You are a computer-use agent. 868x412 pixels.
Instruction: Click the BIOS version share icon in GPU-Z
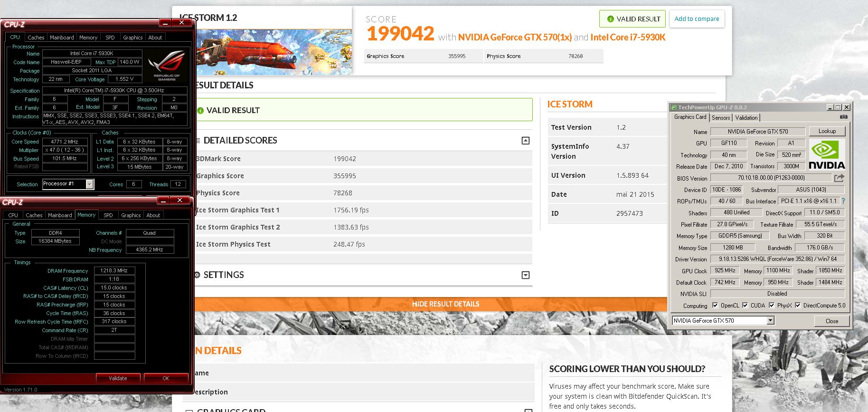tap(839, 178)
